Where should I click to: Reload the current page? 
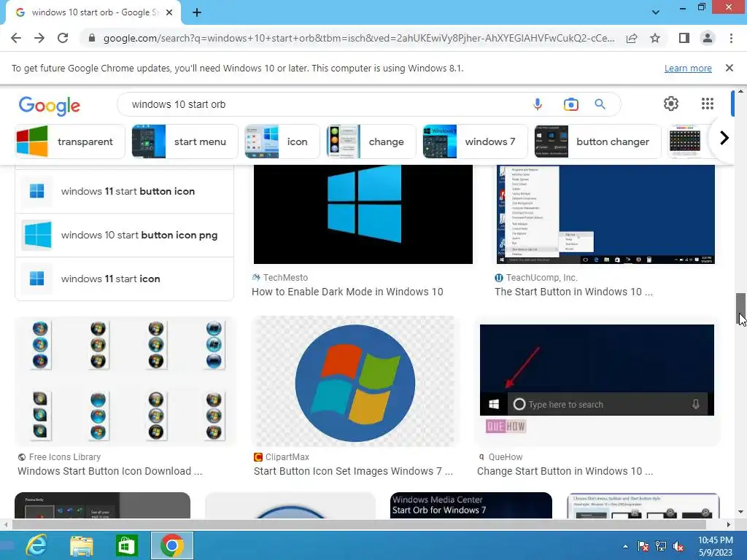pyautogui.click(x=63, y=38)
